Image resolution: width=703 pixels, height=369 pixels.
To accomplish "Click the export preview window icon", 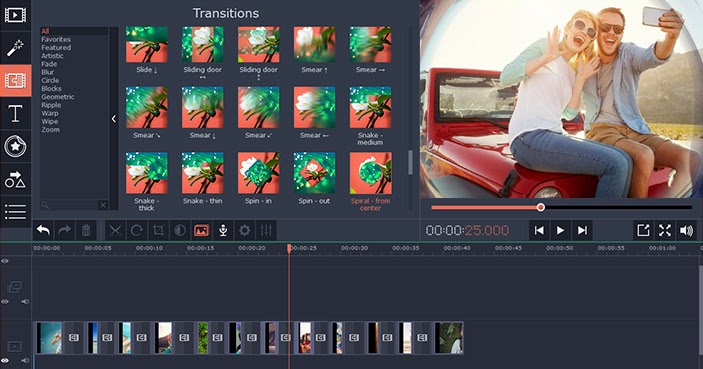I will [643, 230].
